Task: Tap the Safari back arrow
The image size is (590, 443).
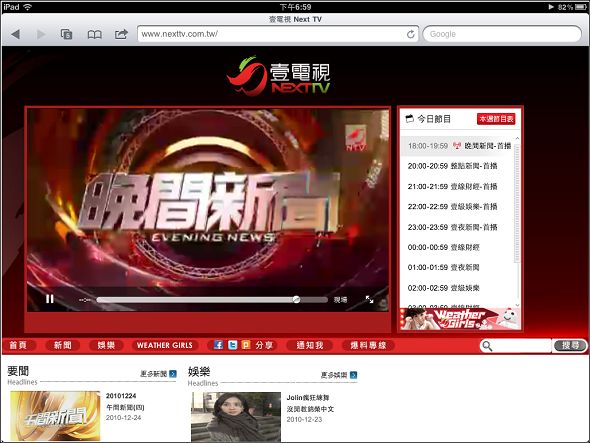Action: click(15, 34)
